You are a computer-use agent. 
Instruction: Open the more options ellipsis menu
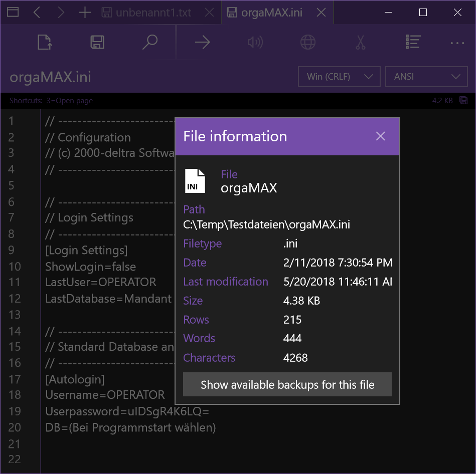457,43
